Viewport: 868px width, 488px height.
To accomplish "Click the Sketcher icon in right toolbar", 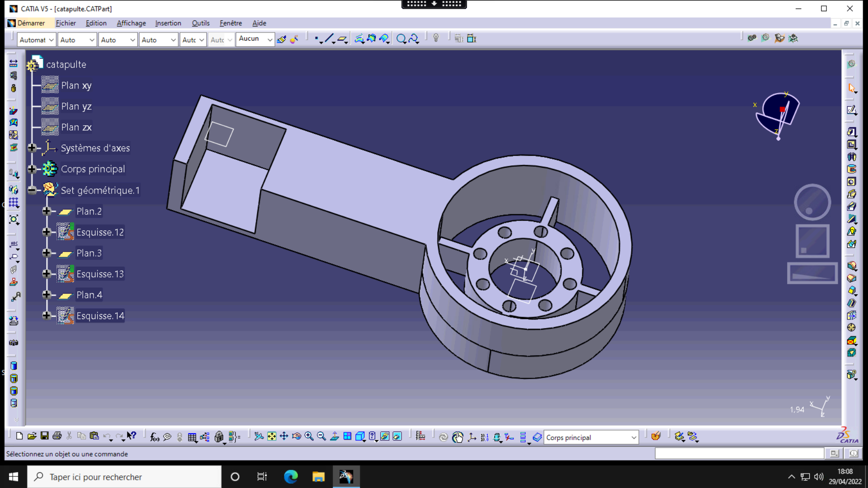I will (852, 110).
